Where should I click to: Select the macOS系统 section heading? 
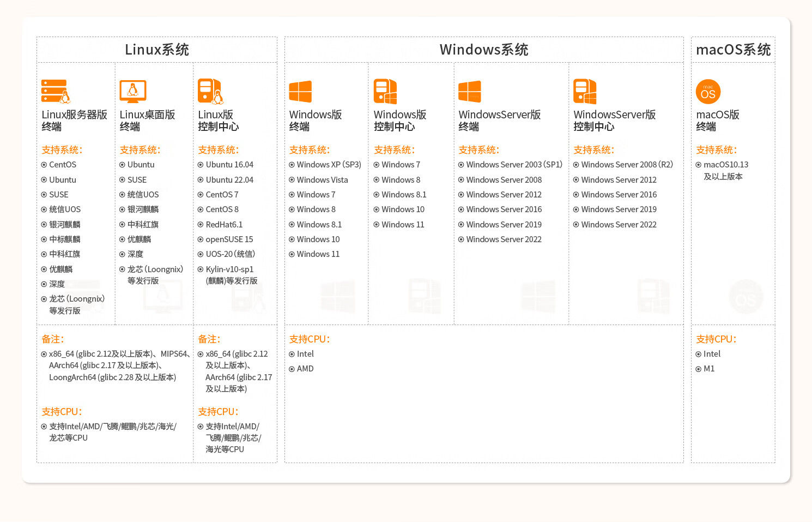click(733, 50)
